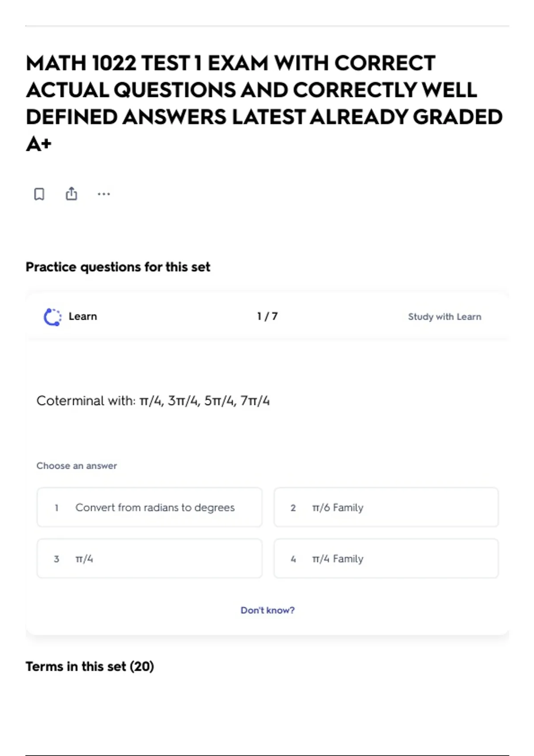Open the three-dots more options menu

[x=104, y=194]
